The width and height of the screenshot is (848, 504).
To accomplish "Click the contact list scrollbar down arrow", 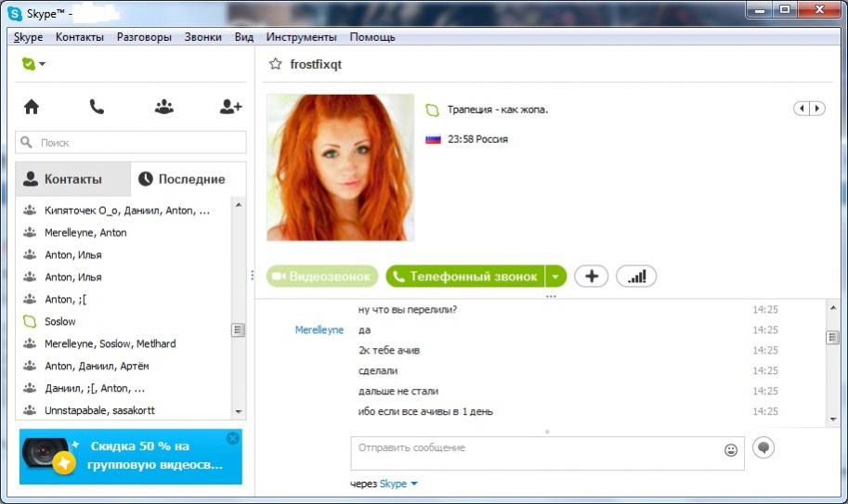I will [239, 411].
